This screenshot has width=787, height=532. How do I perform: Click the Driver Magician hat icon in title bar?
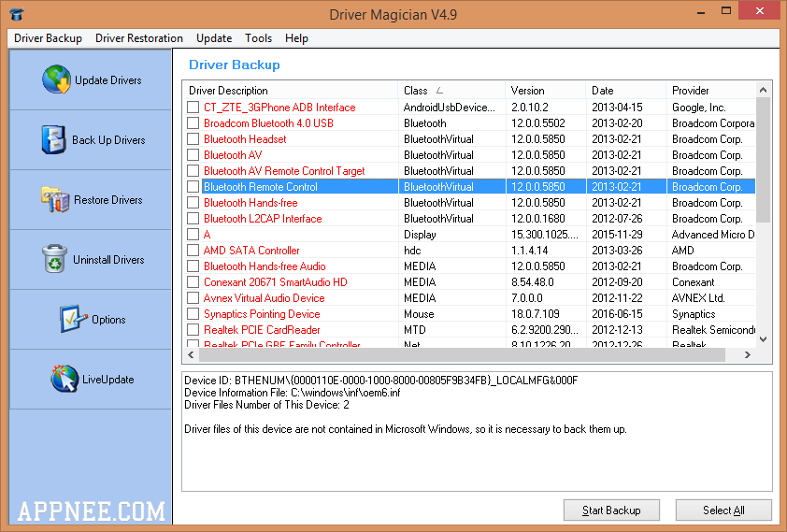point(17,14)
